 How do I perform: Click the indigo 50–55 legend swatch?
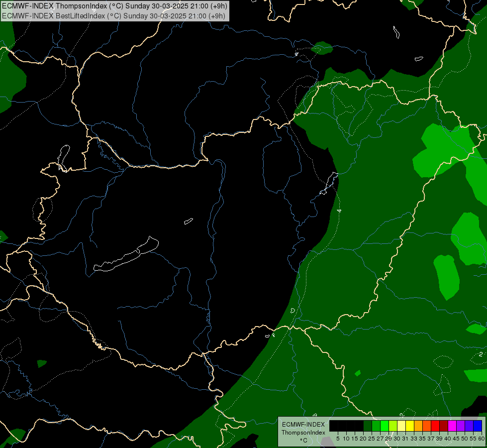(469, 426)
